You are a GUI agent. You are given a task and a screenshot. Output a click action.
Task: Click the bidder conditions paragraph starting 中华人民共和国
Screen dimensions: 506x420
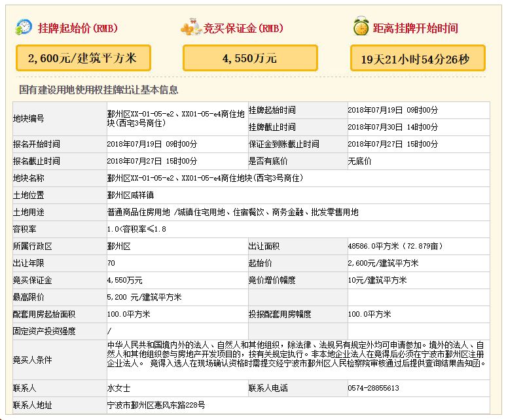297,355
